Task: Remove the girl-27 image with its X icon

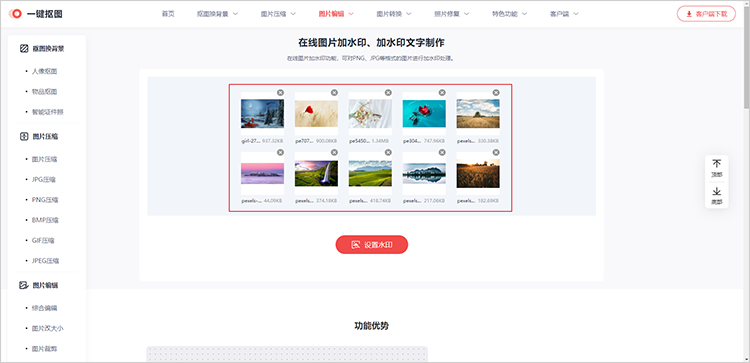Action: click(280, 92)
